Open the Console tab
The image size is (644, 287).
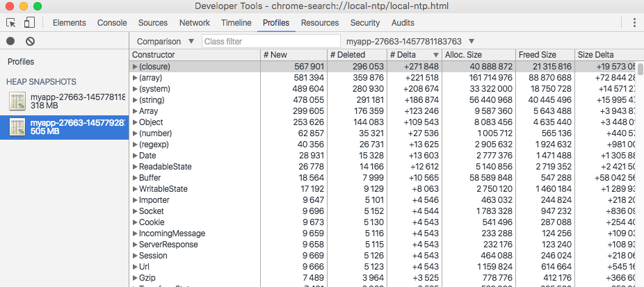click(112, 23)
